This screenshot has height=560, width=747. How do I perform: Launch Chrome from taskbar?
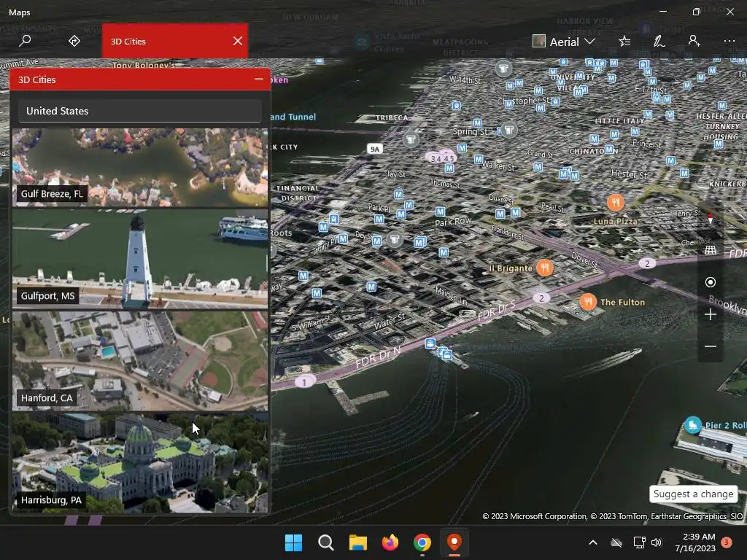point(422,542)
